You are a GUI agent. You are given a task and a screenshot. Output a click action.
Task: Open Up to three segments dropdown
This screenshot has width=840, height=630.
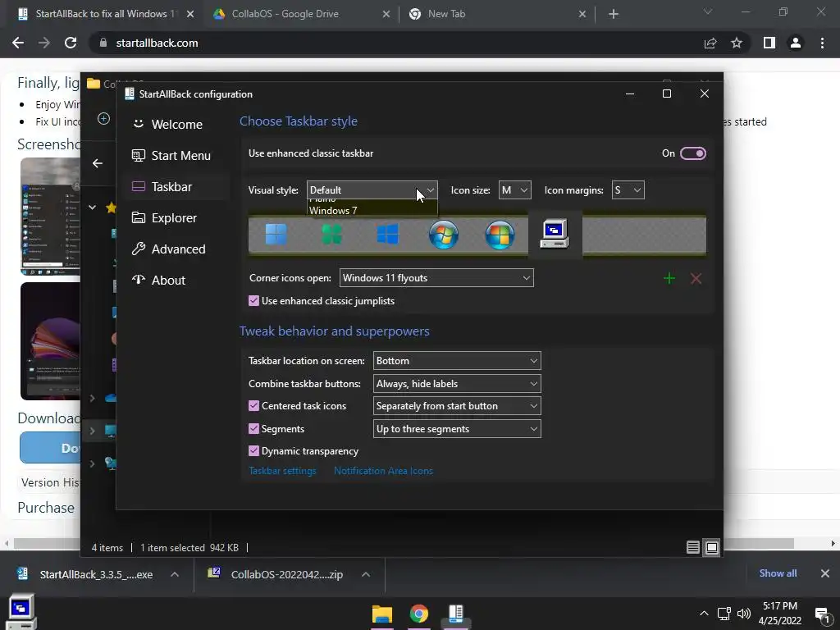[457, 428]
